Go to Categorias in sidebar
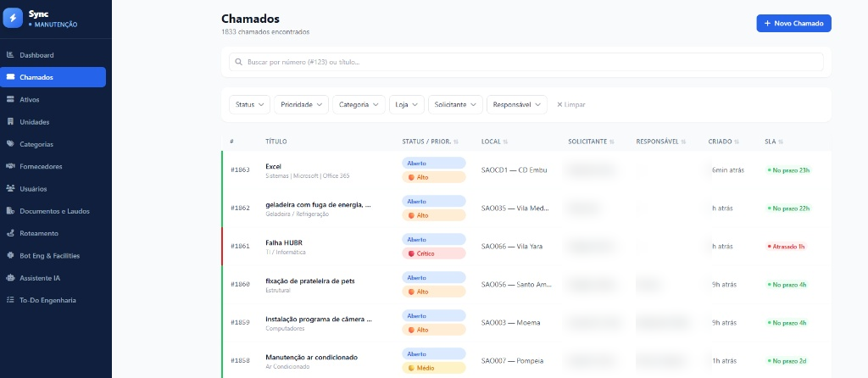 (53, 144)
